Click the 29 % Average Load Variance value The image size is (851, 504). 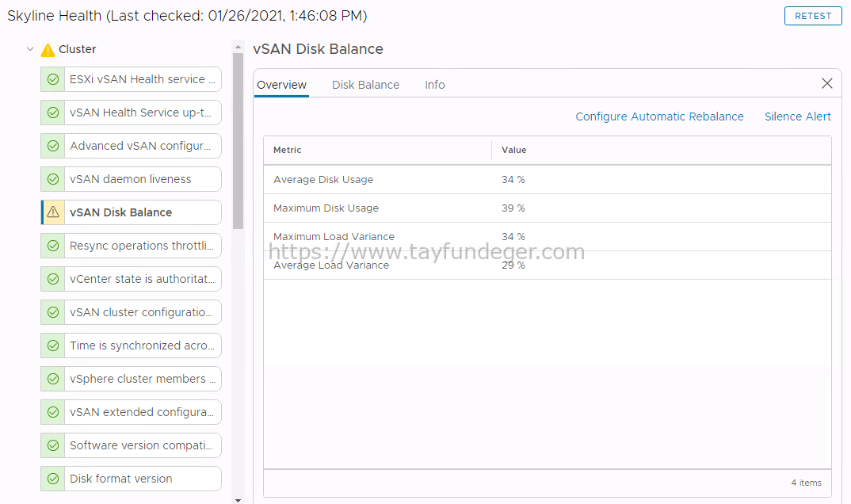click(513, 265)
